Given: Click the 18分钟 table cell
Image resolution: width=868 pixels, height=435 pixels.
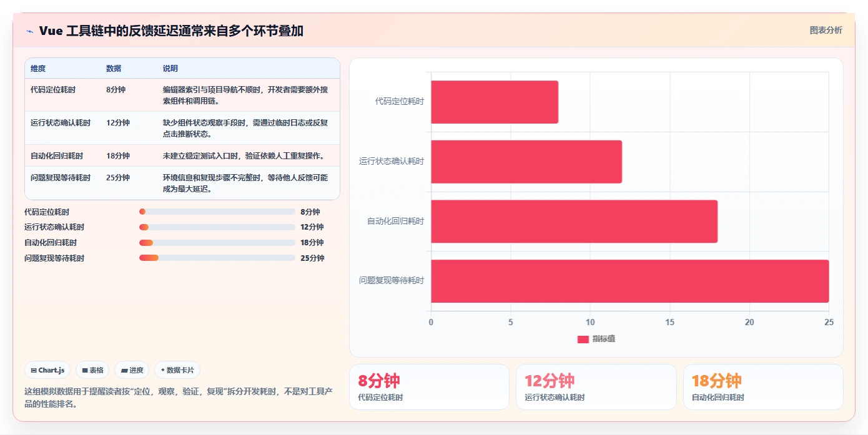Looking at the screenshot, I should pyautogui.click(x=118, y=156).
